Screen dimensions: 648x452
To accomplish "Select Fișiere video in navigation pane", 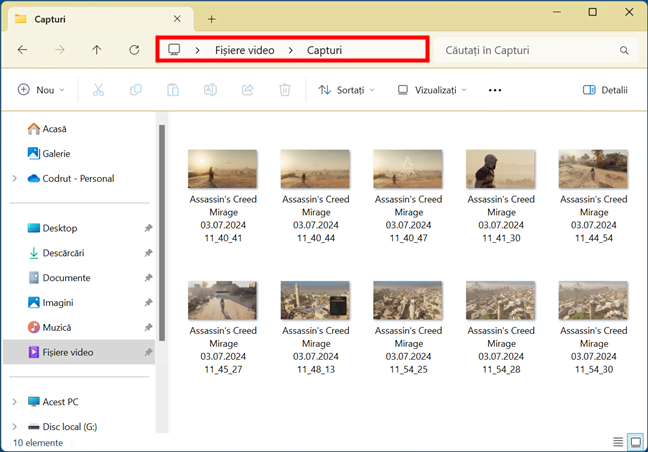I will point(79,352).
